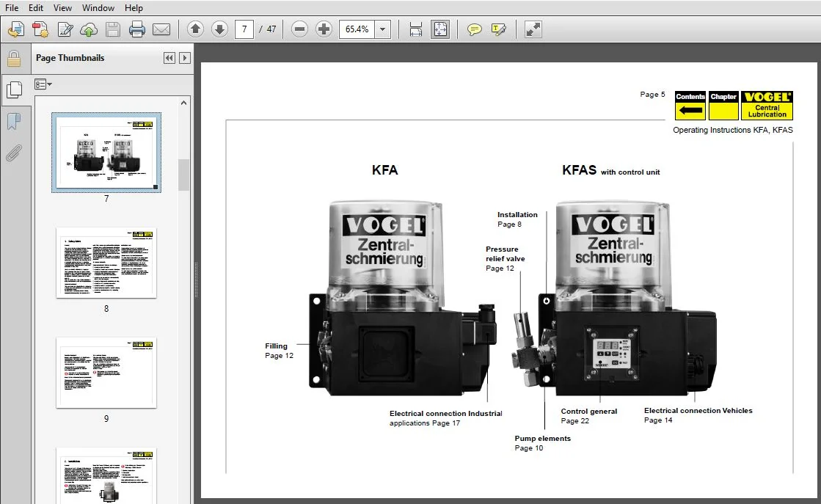
Task: Click the zoom value field 65.4%
Action: [357, 29]
